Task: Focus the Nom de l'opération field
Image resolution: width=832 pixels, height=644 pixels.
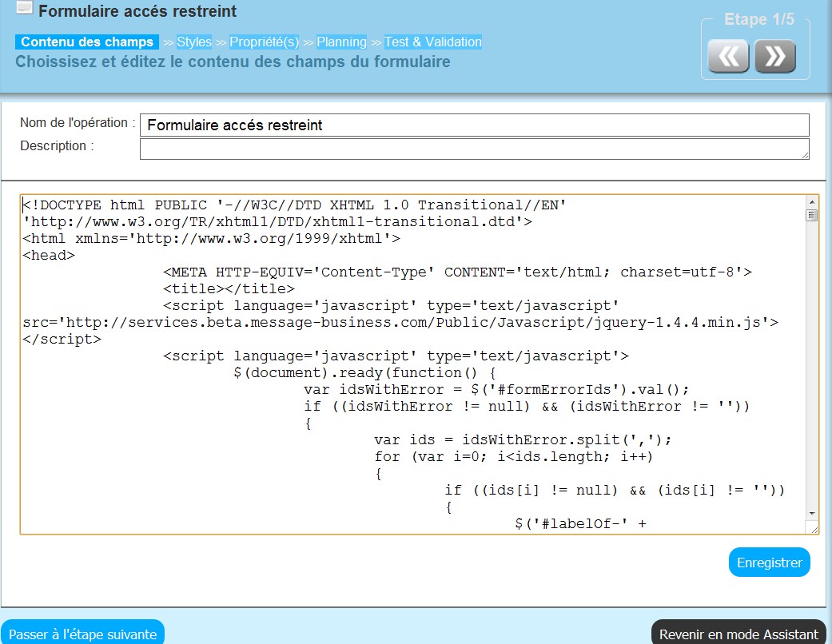Action: pyautogui.click(x=475, y=125)
